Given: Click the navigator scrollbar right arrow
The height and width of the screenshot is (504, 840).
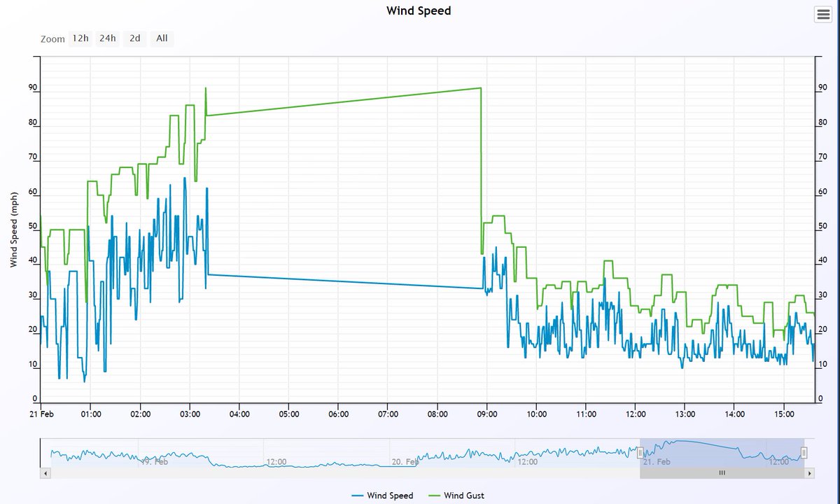Looking at the screenshot, I should (x=811, y=473).
